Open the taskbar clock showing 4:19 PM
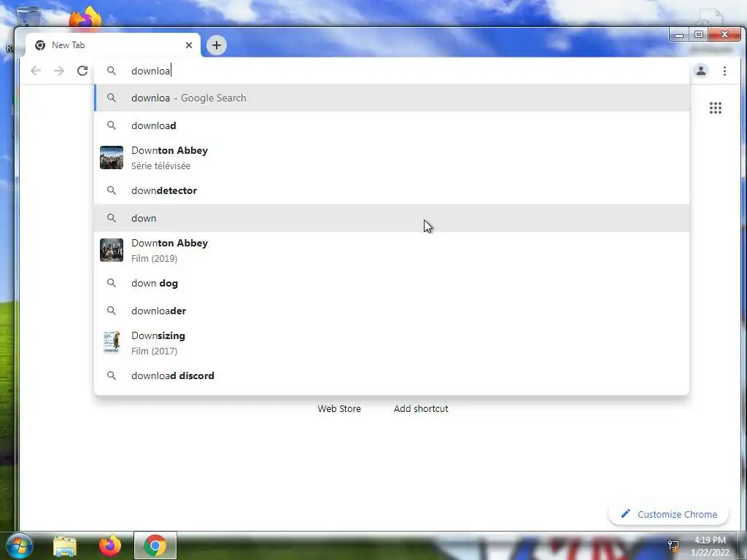Viewport: 747px width, 560px height. point(710,546)
